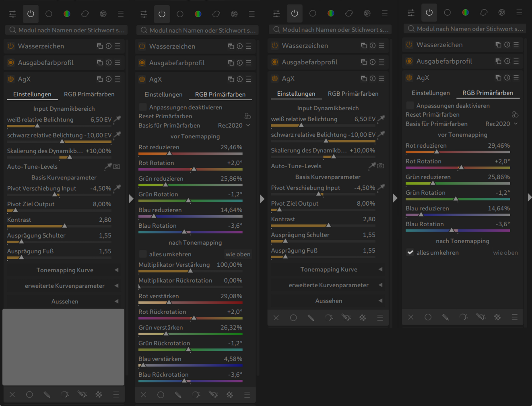Click 'wie oben' button in second panel
532x406 pixels.
pos(238,254)
